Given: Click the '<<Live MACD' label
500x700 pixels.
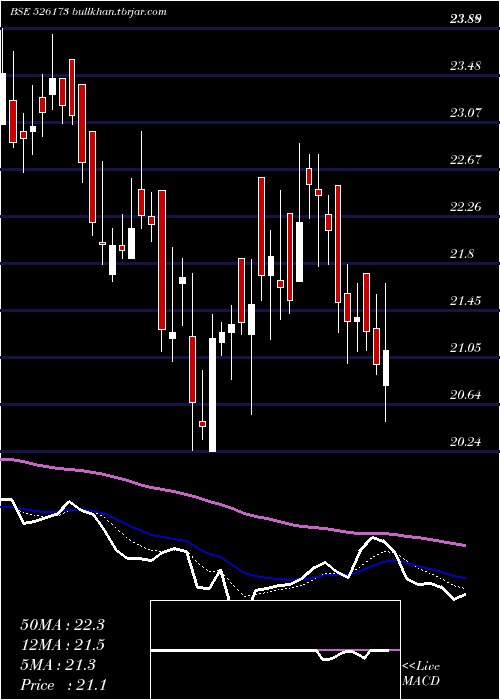Looking at the screenshot, I should click(421, 674).
